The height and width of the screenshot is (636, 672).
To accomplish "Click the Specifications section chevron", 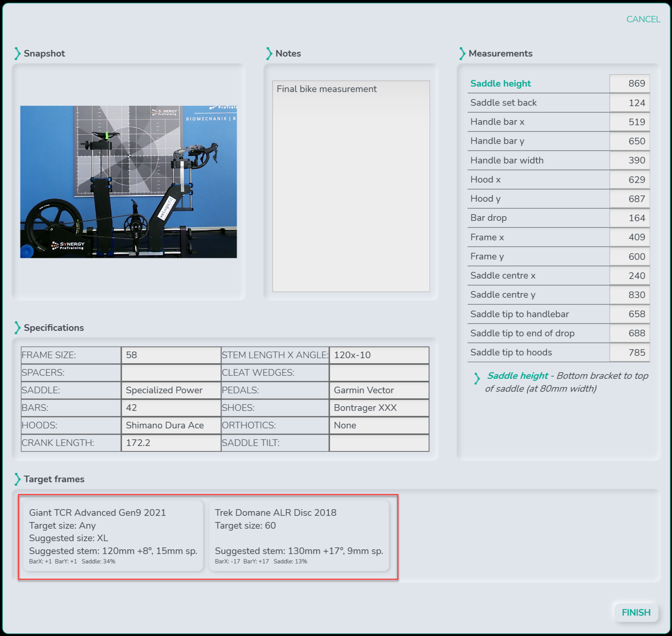I will pos(17,328).
